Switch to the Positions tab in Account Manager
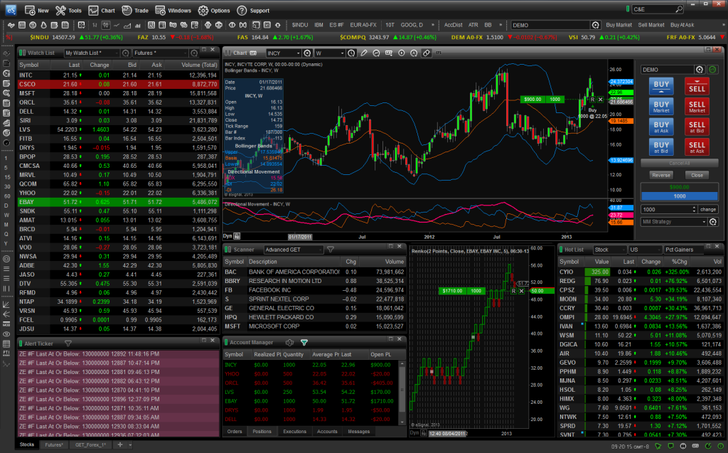The image size is (728, 453). 263,431
